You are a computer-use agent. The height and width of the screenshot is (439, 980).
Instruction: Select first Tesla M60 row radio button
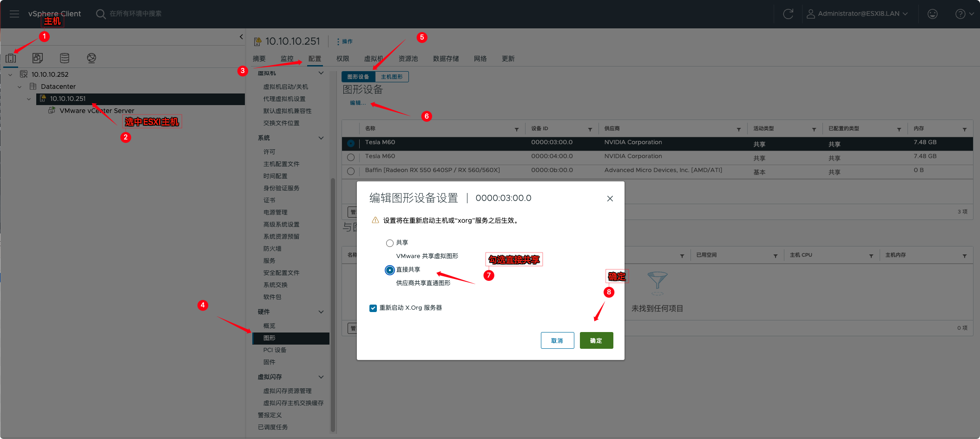coord(351,144)
